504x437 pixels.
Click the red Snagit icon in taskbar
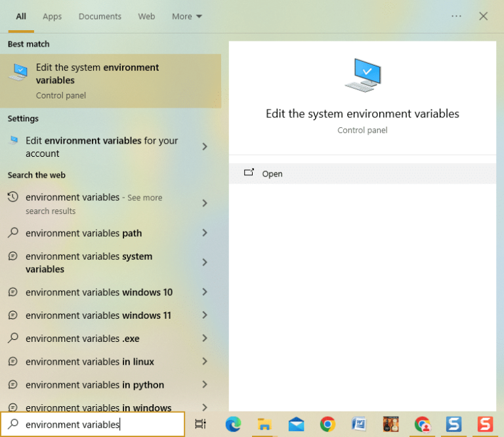(485, 424)
